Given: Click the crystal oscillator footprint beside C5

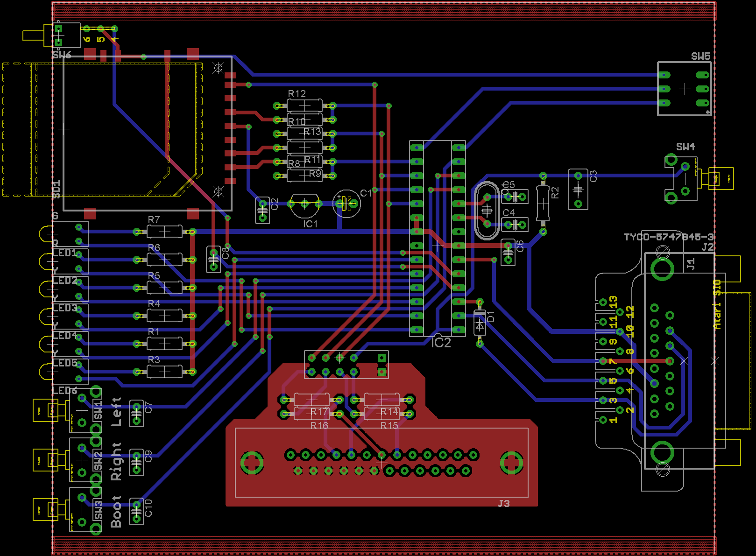Looking at the screenshot, I should [487, 211].
